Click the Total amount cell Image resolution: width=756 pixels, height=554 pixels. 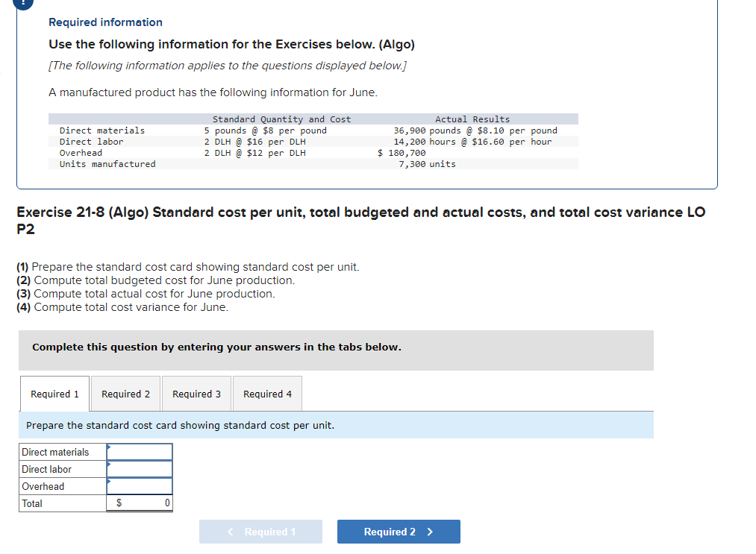click(x=140, y=503)
